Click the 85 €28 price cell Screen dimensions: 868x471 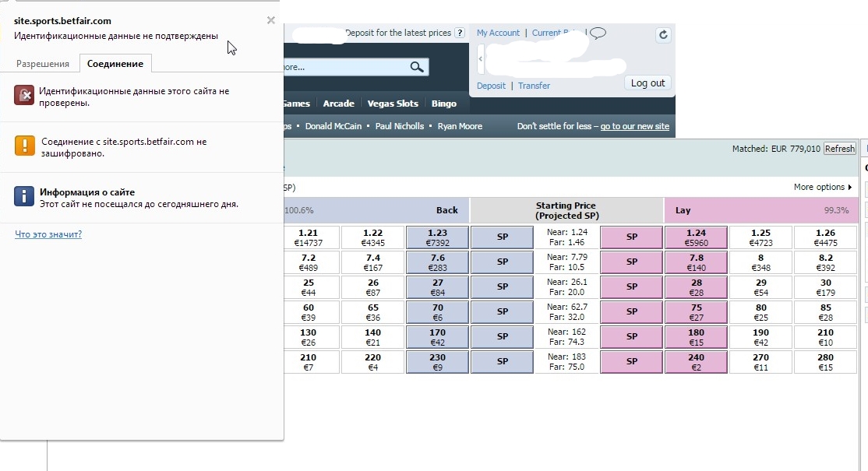[x=825, y=311]
